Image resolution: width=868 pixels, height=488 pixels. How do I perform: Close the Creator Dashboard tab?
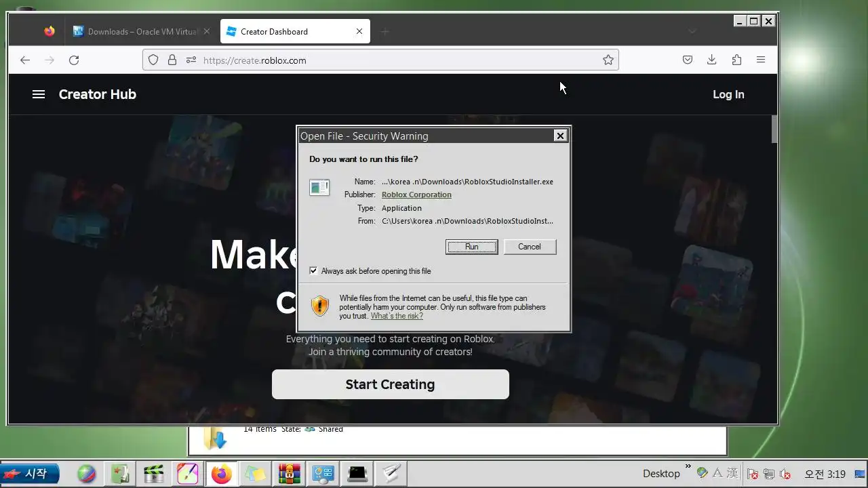coord(359,32)
